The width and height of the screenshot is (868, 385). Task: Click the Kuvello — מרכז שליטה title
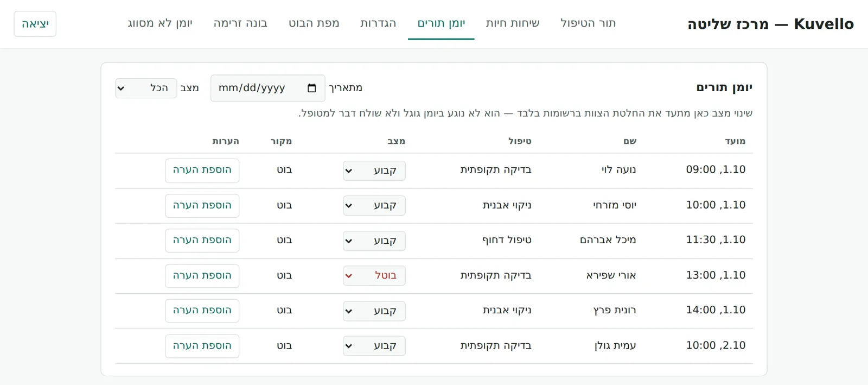tap(770, 24)
